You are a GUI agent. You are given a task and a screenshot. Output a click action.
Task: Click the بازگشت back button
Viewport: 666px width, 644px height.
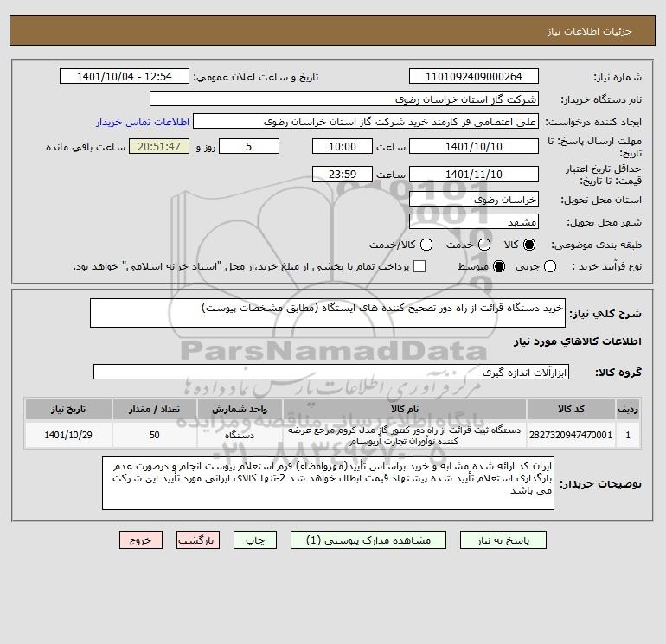point(198,540)
